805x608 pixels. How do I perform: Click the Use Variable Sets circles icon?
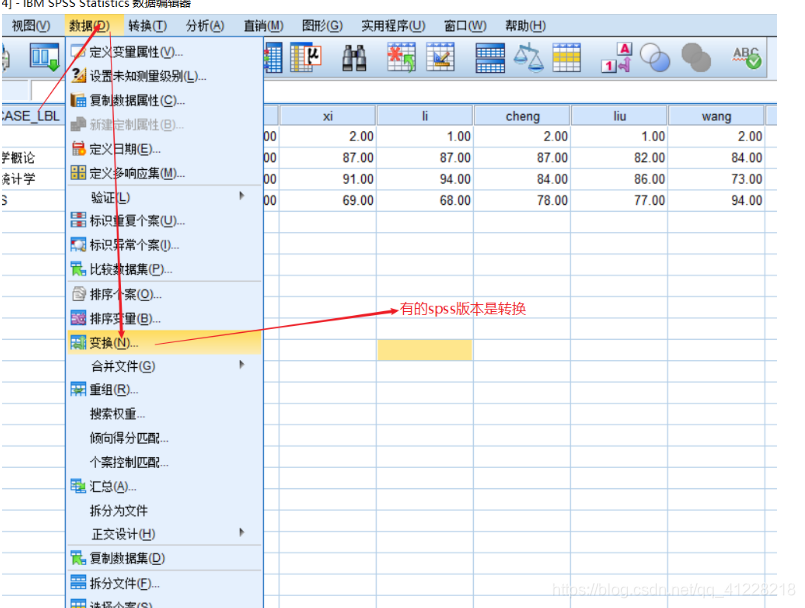pos(655,58)
